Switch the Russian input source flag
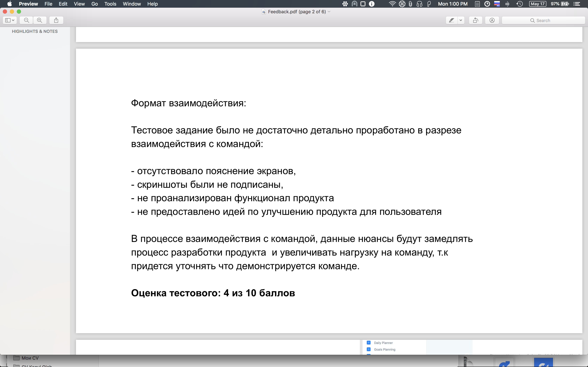 point(497,4)
